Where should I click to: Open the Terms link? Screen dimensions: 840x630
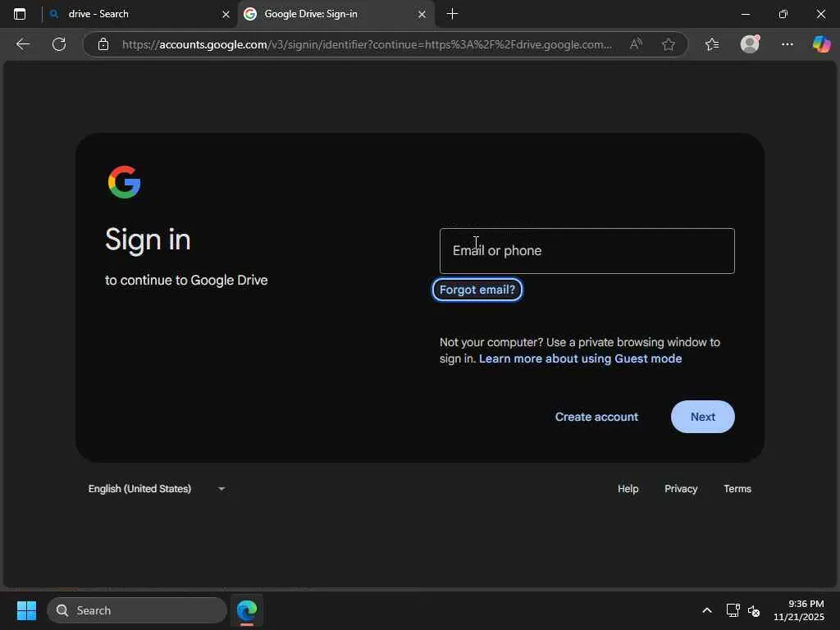pos(737,489)
